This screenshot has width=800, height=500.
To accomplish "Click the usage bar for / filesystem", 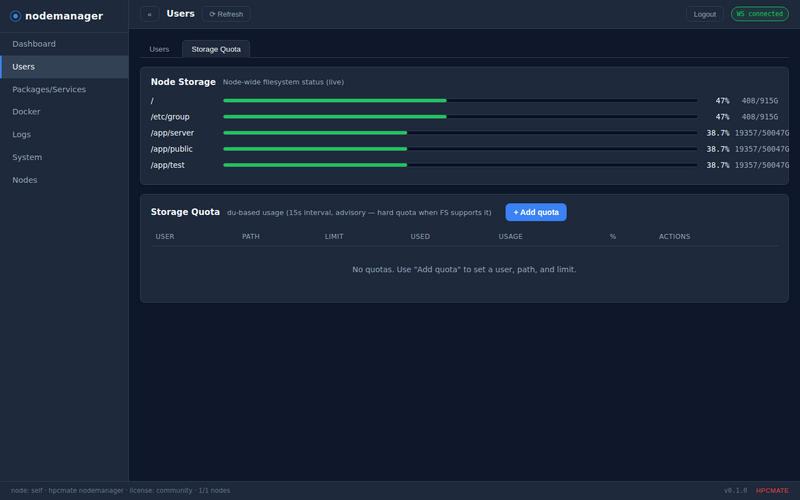I will pyautogui.click(x=460, y=101).
